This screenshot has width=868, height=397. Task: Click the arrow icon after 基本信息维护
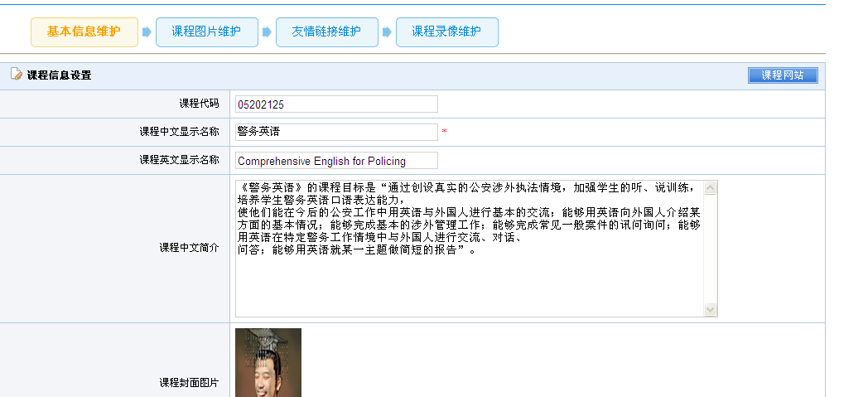147,32
